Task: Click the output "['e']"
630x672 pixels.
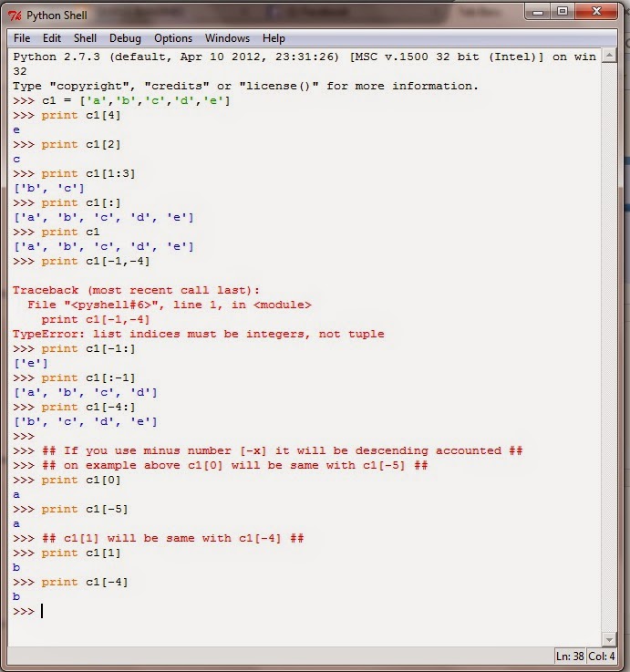Action: pos(31,363)
